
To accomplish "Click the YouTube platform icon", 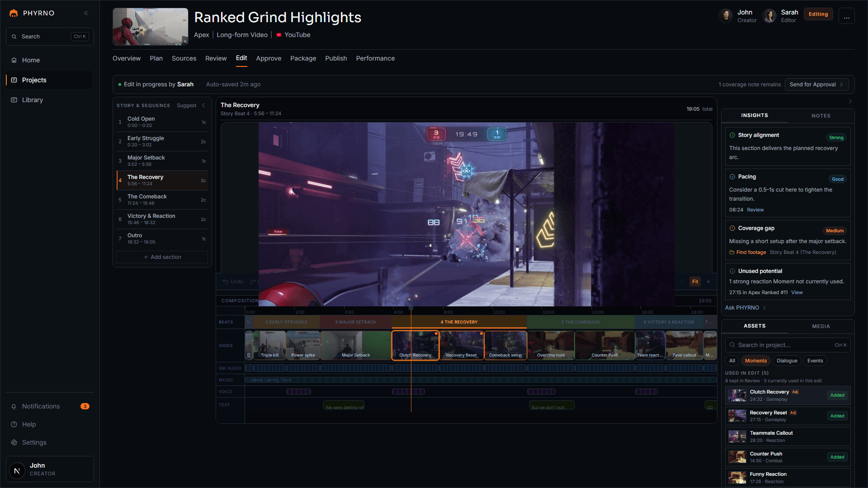I will [279, 35].
